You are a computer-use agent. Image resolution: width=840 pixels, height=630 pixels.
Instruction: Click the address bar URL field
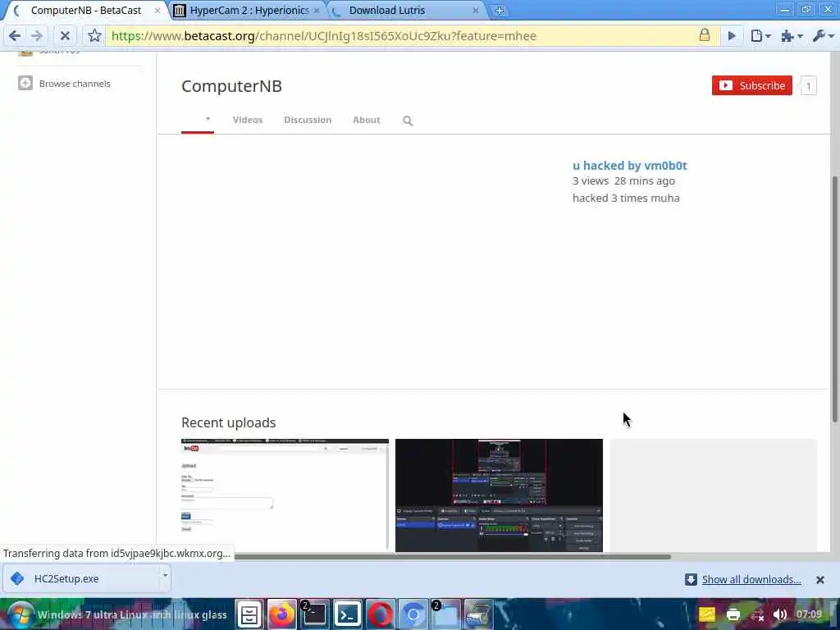pos(402,36)
